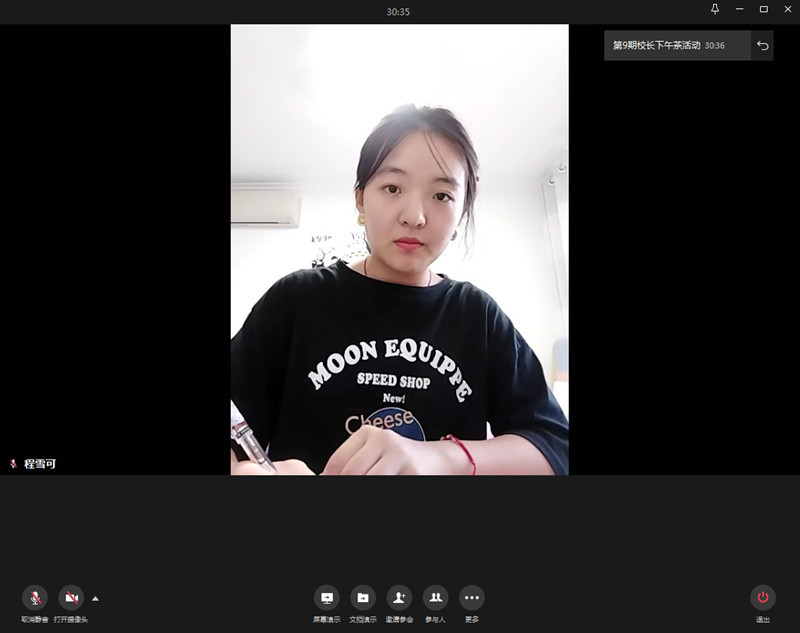Open the More (更多) menu
800x633 pixels.
pyautogui.click(x=472, y=598)
